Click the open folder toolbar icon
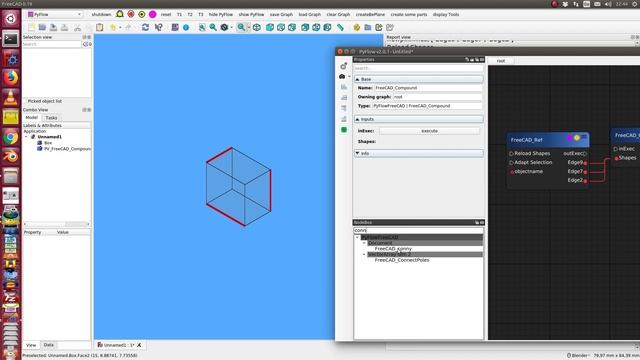 42,27
